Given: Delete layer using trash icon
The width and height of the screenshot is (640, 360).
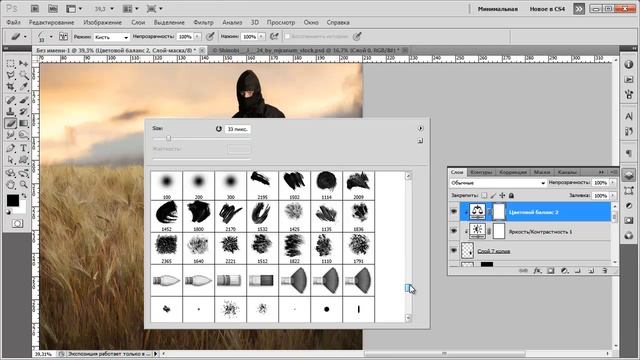Looking at the screenshot, I should 604,271.
